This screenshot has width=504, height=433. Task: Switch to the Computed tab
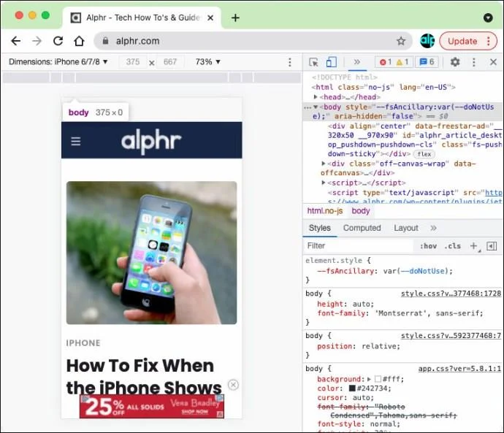(x=362, y=228)
